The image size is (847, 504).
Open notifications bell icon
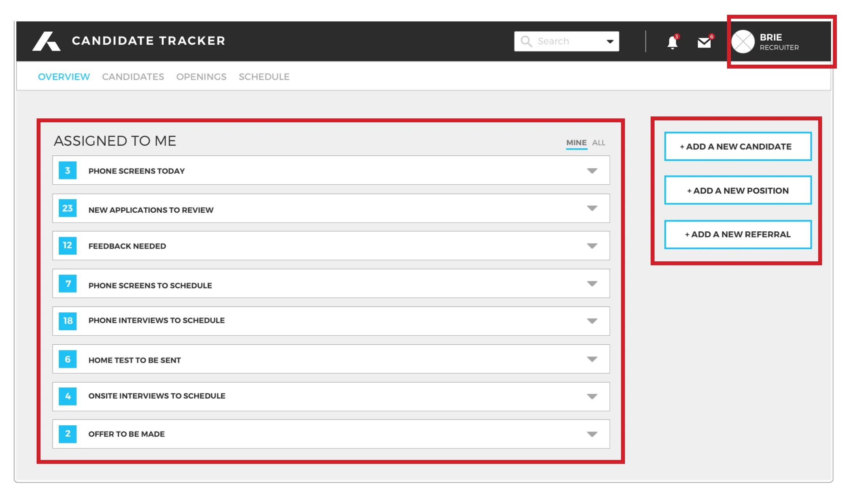(672, 42)
